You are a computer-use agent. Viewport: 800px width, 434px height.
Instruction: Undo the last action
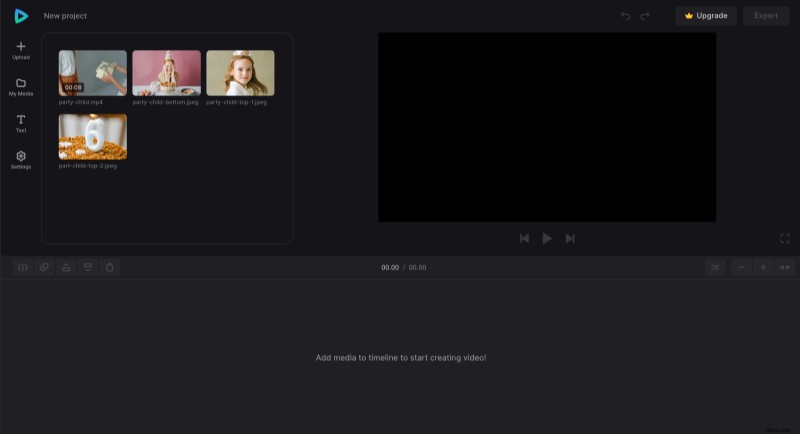(x=626, y=16)
